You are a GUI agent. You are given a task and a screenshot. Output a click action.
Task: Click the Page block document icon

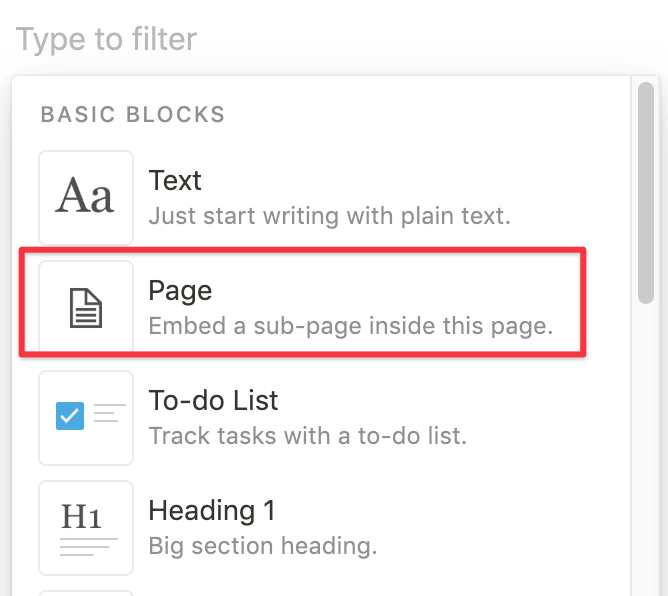coord(86,308)
